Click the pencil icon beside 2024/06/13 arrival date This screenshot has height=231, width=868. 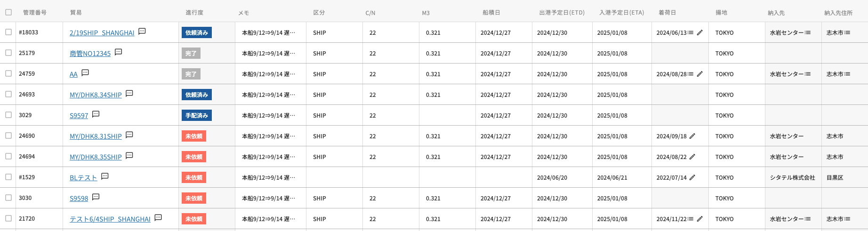point(700,32)
